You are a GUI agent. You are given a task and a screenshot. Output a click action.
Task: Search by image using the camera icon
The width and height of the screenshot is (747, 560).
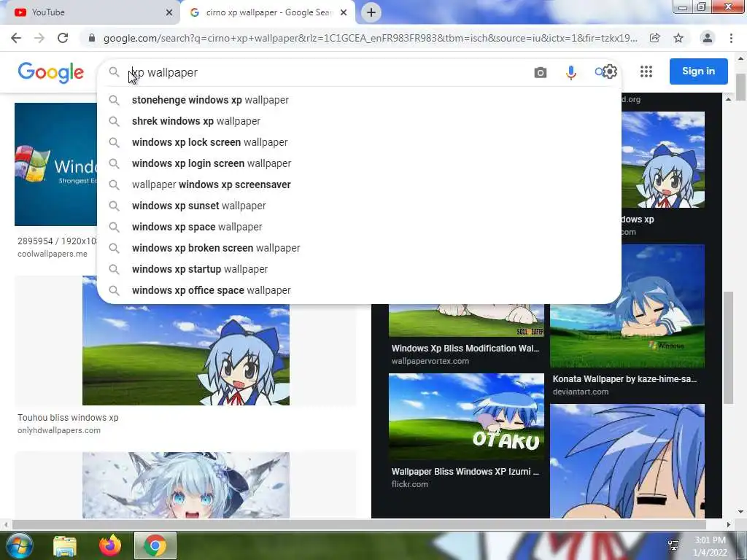(x=541, y=72)
